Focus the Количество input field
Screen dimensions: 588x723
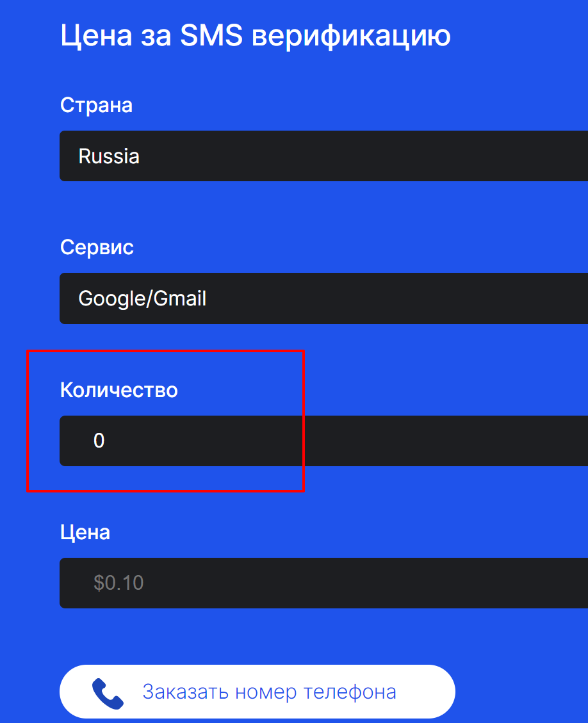(x=323, y=441)
